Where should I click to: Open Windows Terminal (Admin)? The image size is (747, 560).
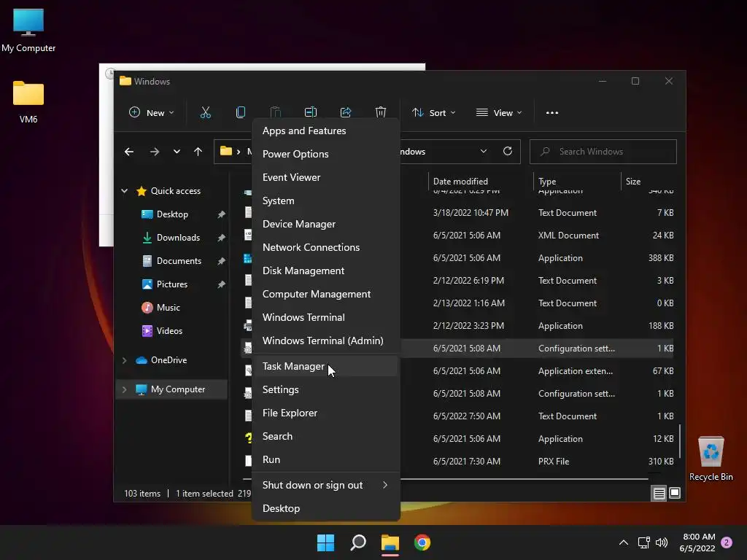325,341
